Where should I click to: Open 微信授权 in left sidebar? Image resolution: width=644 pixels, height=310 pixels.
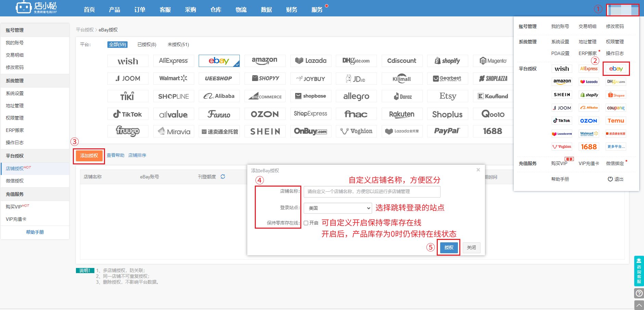15,181
